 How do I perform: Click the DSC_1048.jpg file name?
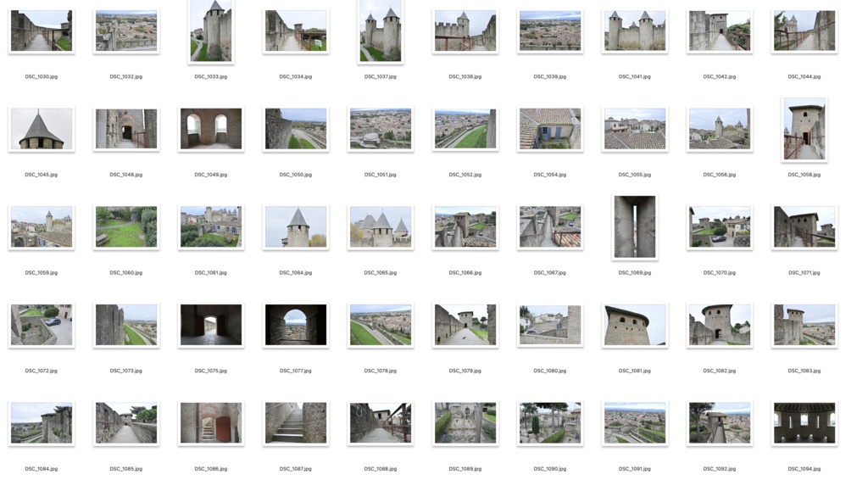[126, 175]
